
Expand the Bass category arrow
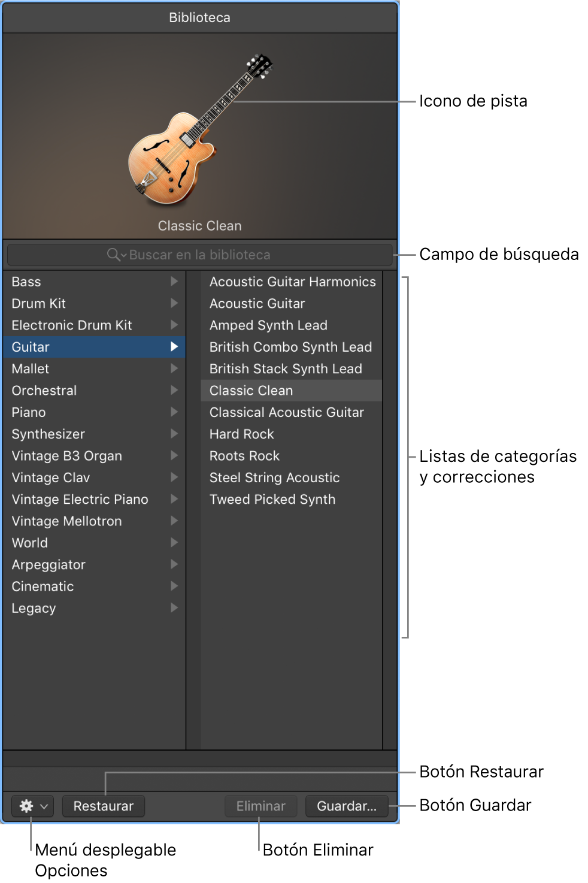pyautogui.click(x=174, y=282)
